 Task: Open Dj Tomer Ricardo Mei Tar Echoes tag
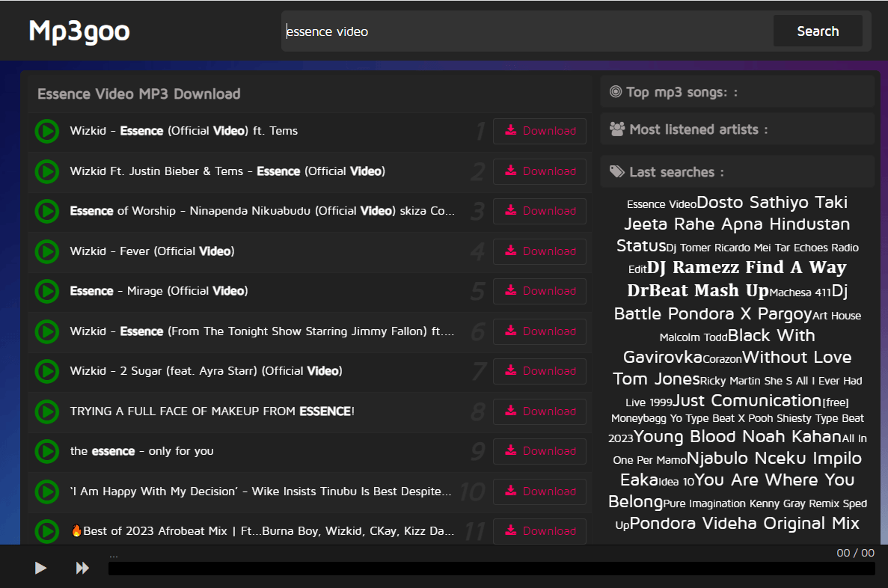point(744,258)
